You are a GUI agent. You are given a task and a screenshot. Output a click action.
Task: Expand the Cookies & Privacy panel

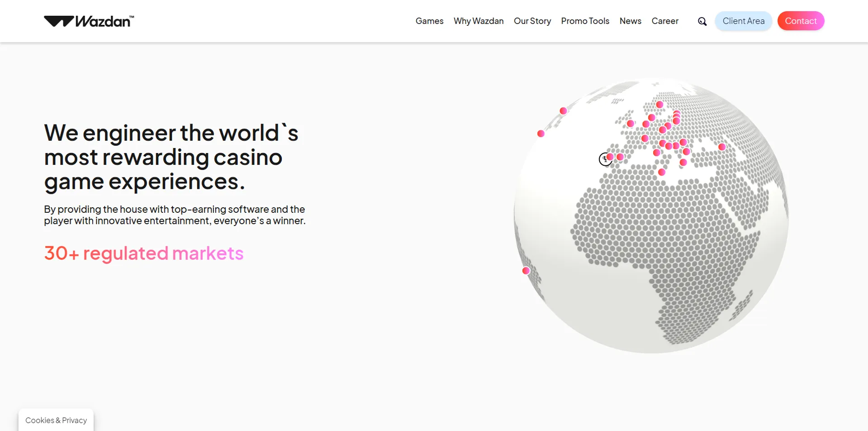click(56, 420)
